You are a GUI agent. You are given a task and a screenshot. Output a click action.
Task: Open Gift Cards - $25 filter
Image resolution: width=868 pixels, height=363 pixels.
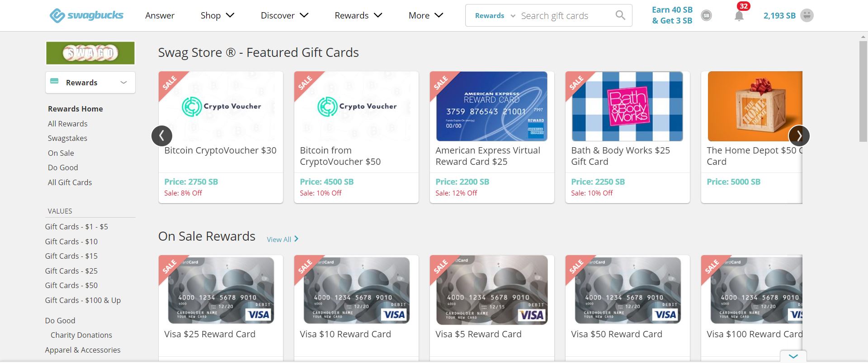(x=71, y=271)
